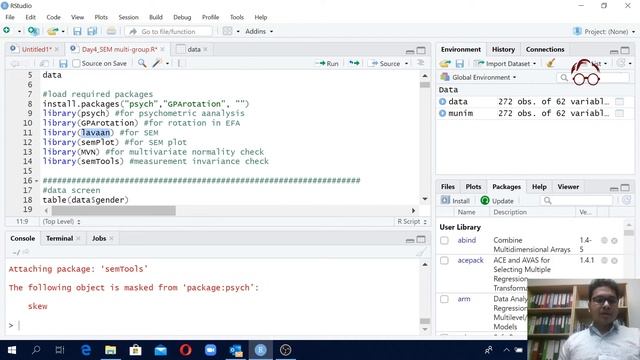
Task: Switch to the Connections tab
Action: 545,49
